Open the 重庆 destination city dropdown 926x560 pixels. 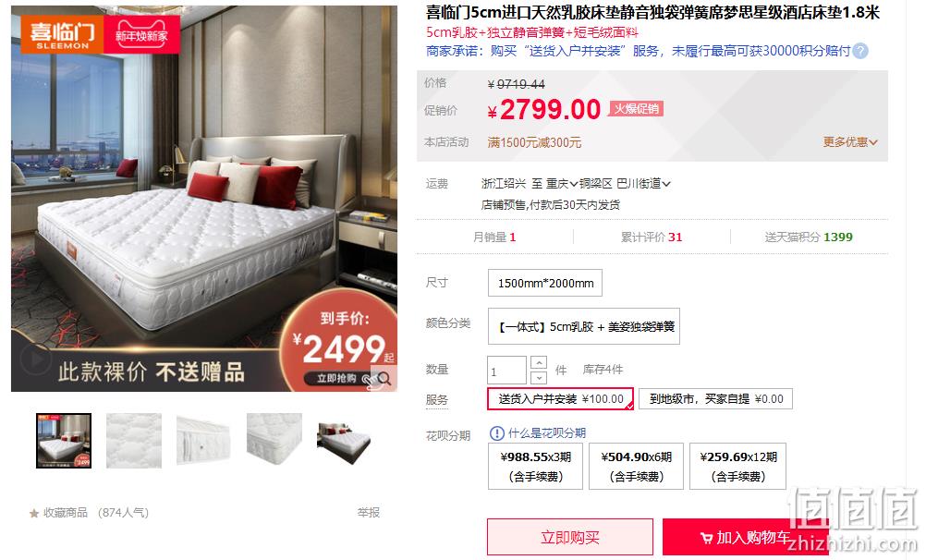[561, 184]
